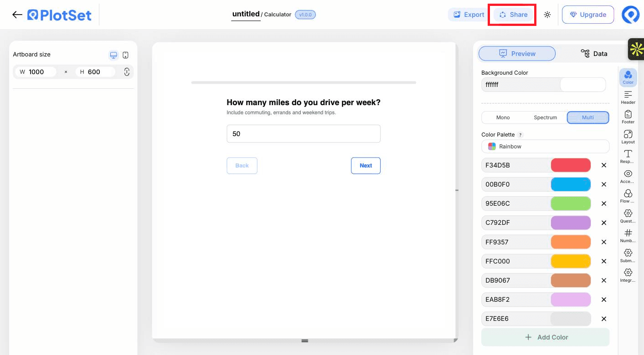644x355 pixels.
Task: Click the artboard width field
Action: pyautogui.click(x=36, y=72)
